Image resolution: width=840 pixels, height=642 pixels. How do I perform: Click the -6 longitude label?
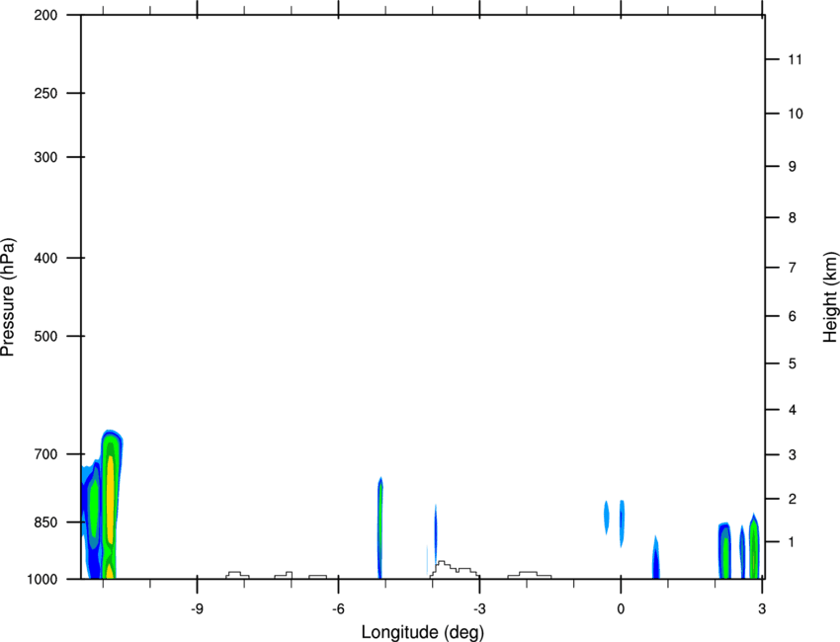(x=338, y=608)
